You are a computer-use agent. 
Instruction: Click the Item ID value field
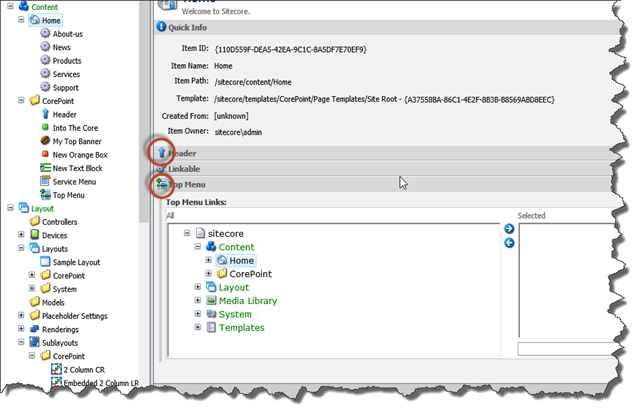[x=291, y=49]
